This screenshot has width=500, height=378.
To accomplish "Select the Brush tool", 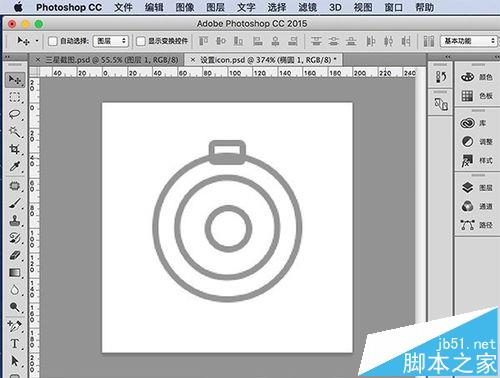I will pos(15,203).
